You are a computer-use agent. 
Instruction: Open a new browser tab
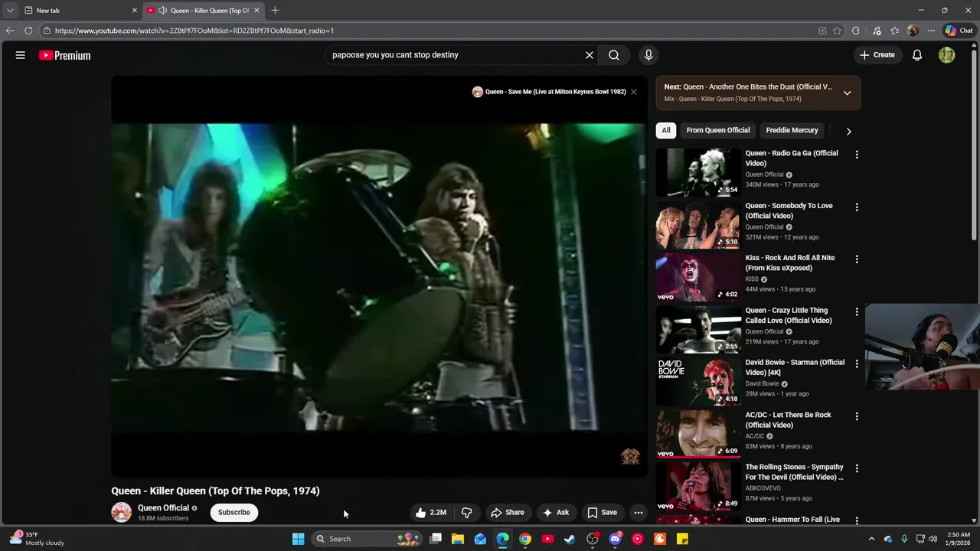275,11
